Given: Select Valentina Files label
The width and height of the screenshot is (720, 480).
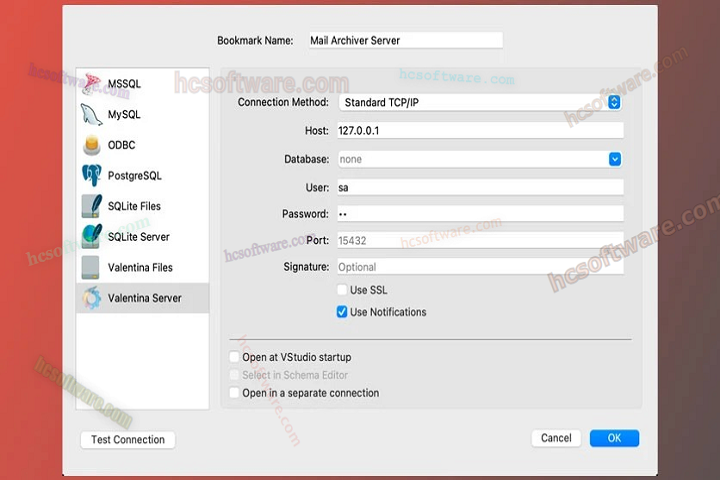Looking at the screenshot, I should (x=140, y=267).
